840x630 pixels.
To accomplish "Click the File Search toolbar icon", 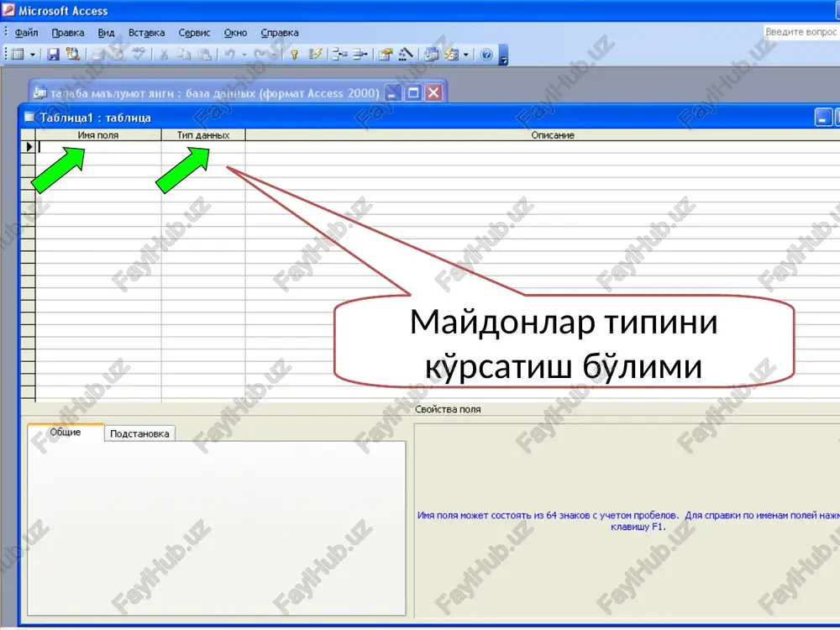I will pos(73,54).
